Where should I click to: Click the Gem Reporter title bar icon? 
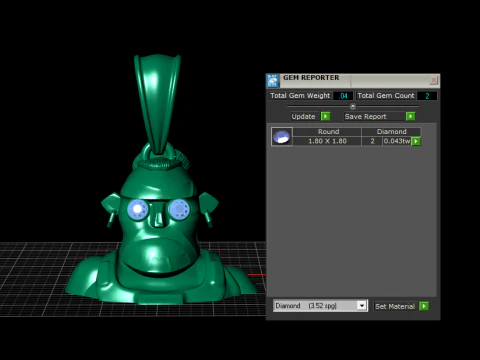(x=273, y=81)
